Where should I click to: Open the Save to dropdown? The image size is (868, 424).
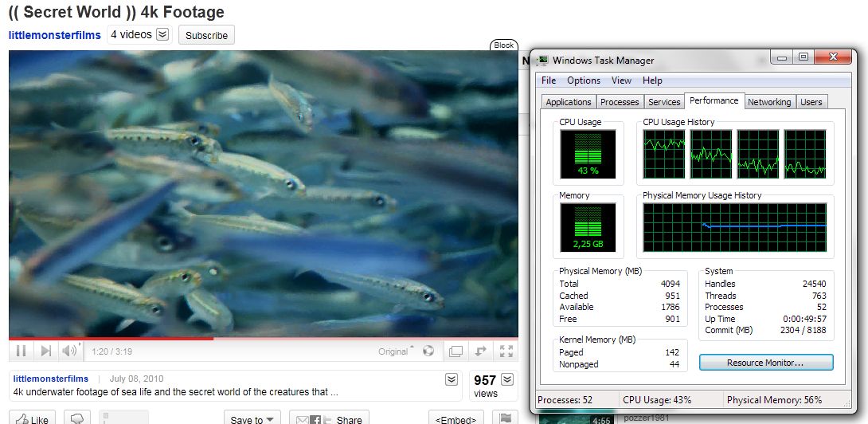point(254,419)
